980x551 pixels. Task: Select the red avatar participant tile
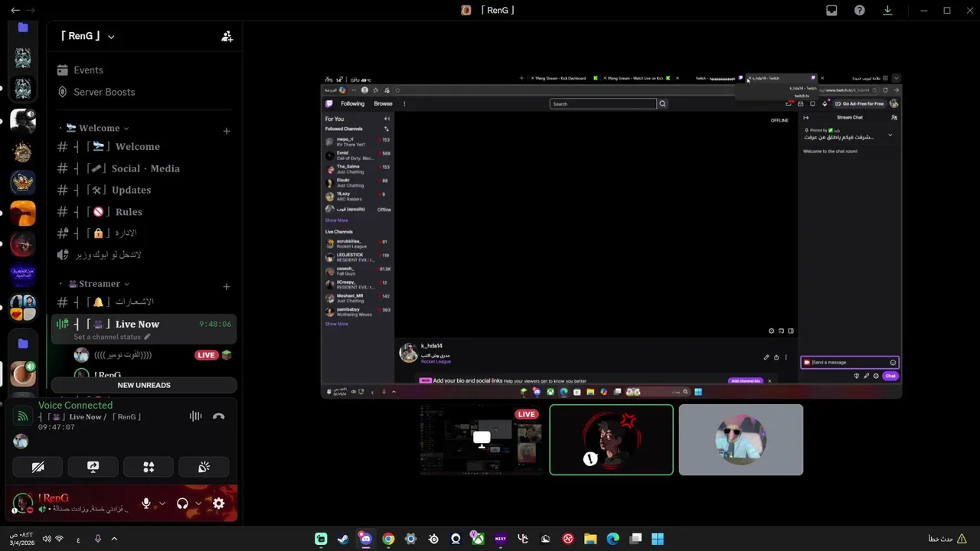point(611,440)
